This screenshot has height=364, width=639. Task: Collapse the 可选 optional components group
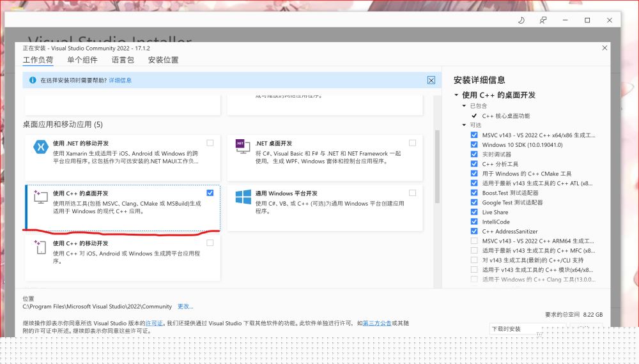point(465,125)
